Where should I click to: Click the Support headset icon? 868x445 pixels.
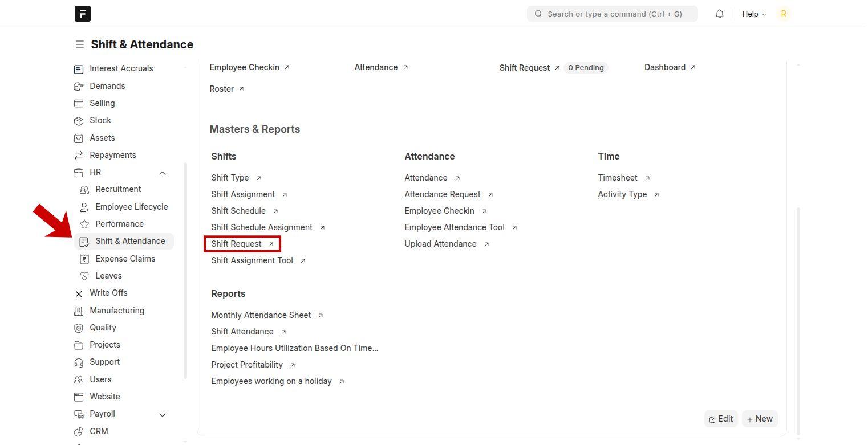coord(79,362)
